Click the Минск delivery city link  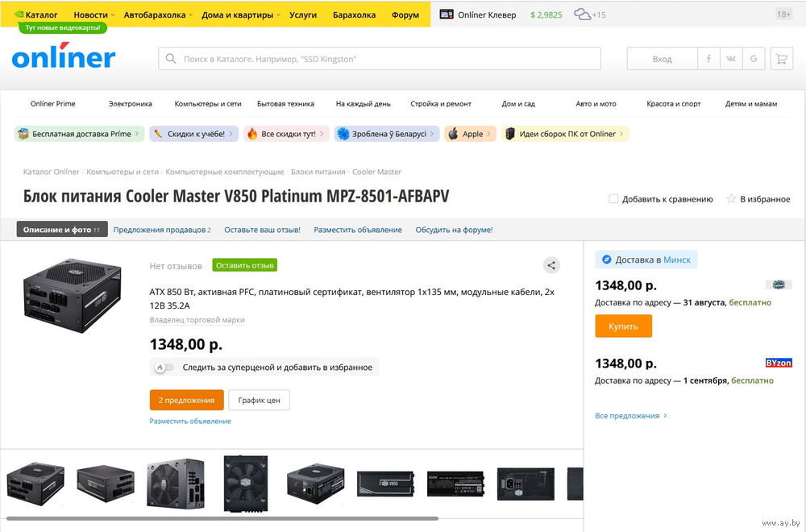[x=676, y=260]
